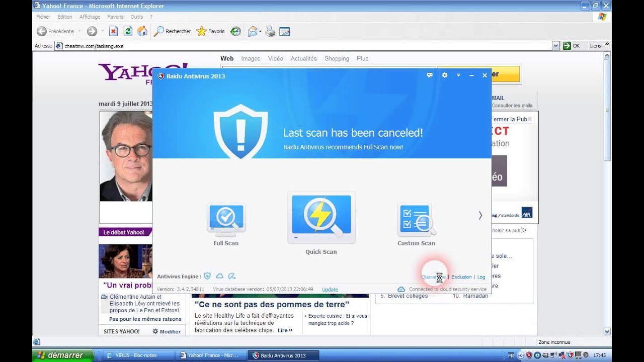Open the History toolbar icon
Screen dimensions: 644x362
(x=235, y=31)
